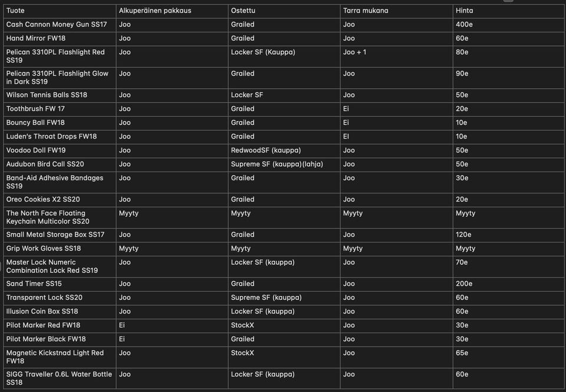
Task: Click the Supreme SF (kauppa)(lahja) cell
Action: pos(277,164)
